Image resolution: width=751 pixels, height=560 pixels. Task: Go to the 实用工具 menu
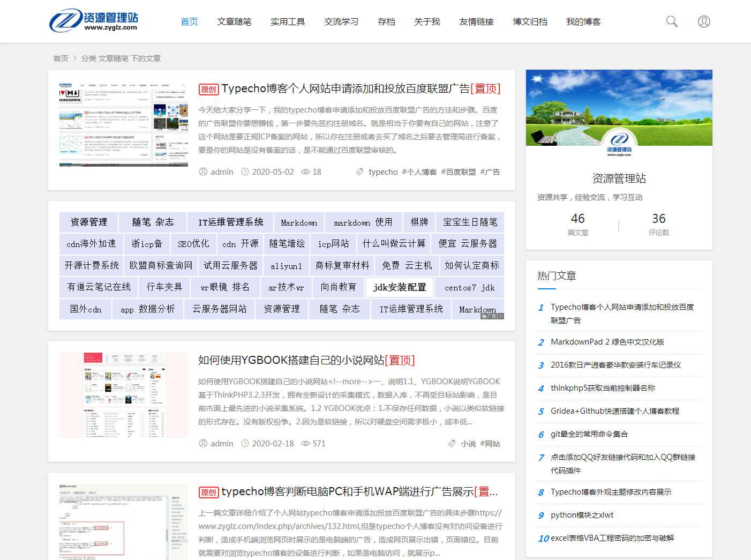[288, 21]
